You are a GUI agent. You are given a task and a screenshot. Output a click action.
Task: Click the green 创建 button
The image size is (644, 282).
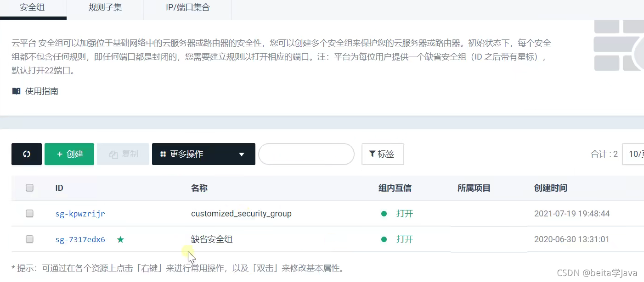point(69,154)
